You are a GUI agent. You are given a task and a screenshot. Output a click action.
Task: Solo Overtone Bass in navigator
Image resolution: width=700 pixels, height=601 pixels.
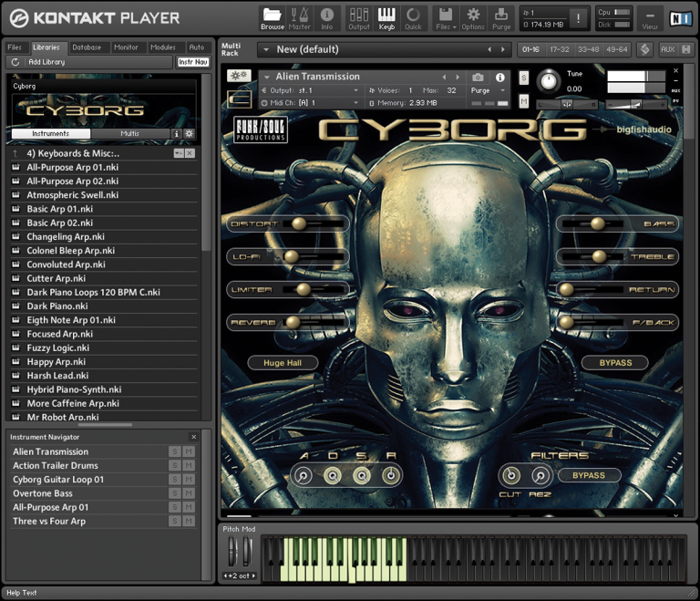pyautogui.click(x=175, y=493)
